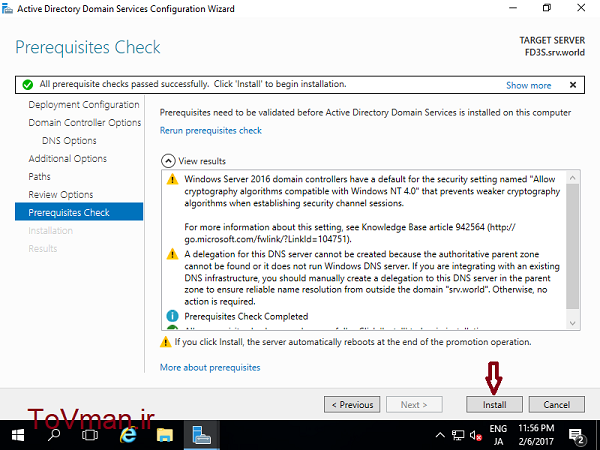Select the Prerequisites Check step

(79, 212)
